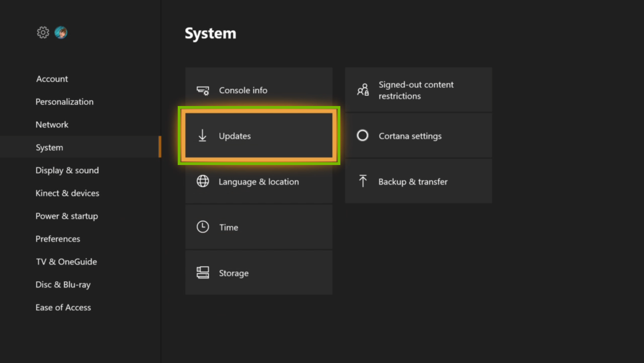Open the Display & sound section
Image resolution: width=644 pixels, height=363 pixels.
click(67, 170)
